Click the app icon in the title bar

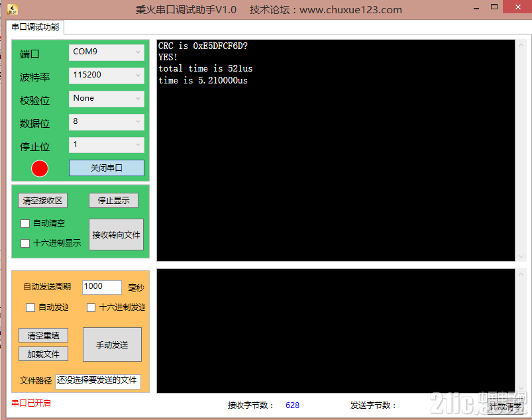point(13,9)
